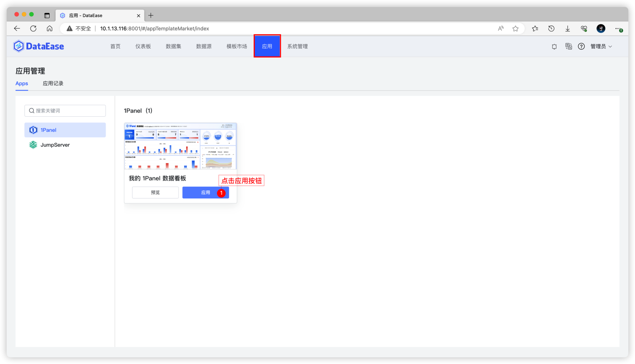Click the 我的 1Panel 数据看板 title
Viewport: 635px width, 364px height.
[x=157, y=178]
